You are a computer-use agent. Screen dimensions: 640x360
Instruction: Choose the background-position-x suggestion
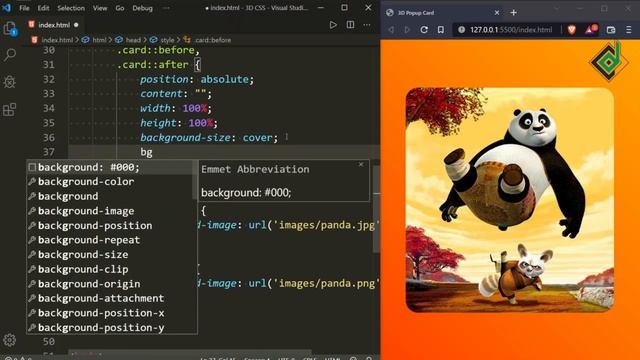coord(111,313)
